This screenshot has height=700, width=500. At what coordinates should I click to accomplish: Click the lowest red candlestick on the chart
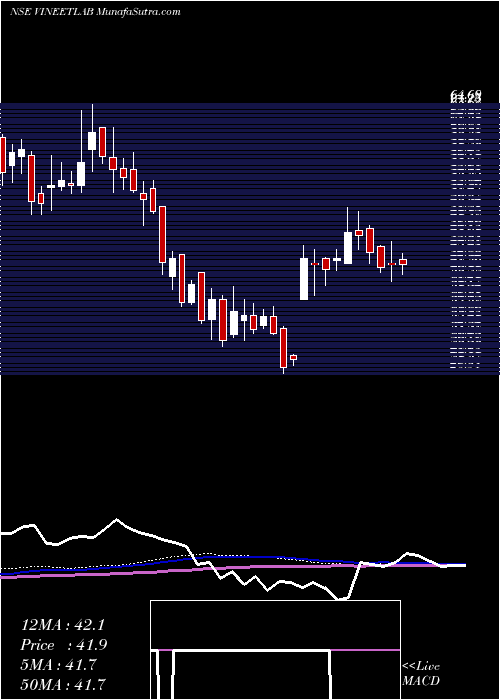click(283, 350)
